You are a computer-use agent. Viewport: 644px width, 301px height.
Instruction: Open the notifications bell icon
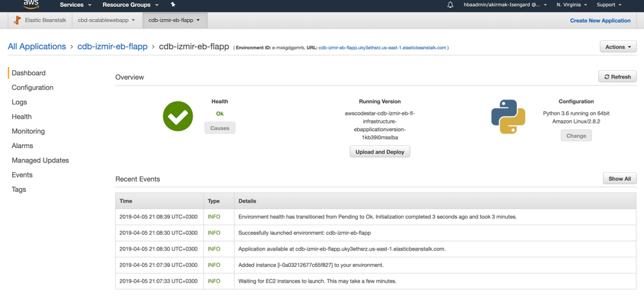point(450,5)
